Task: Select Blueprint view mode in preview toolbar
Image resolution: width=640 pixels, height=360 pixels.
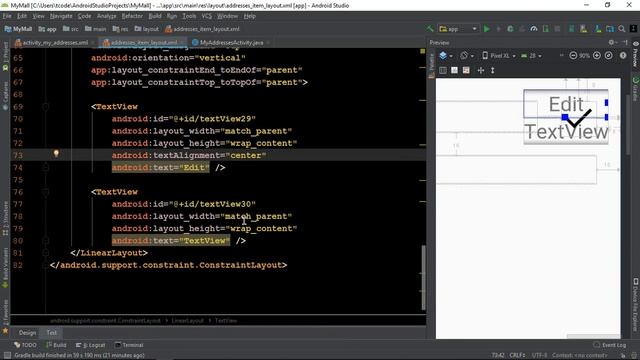Action: (x=454, y=70)
